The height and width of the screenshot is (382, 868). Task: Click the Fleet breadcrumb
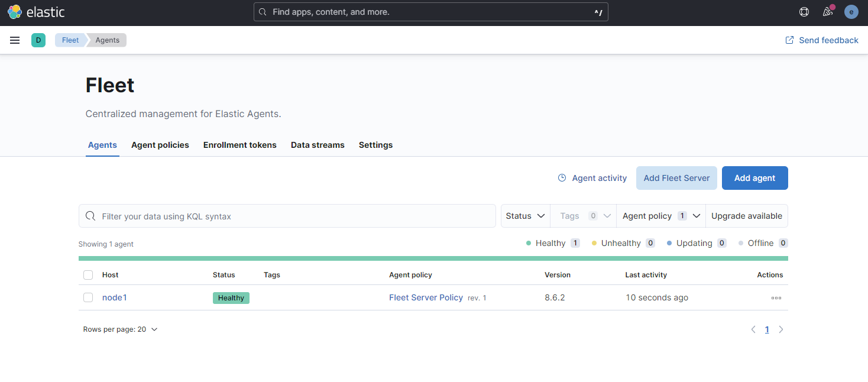[70, 40]
